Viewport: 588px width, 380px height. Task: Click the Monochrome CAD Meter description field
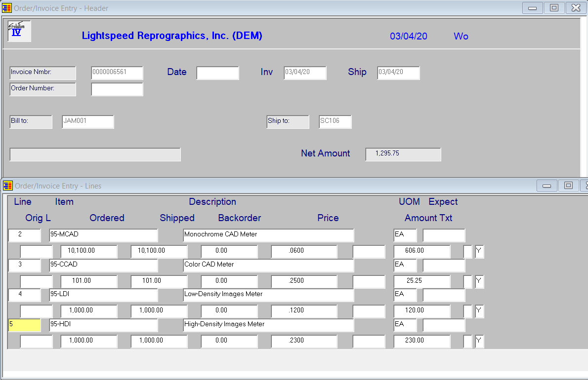[268, 235]
